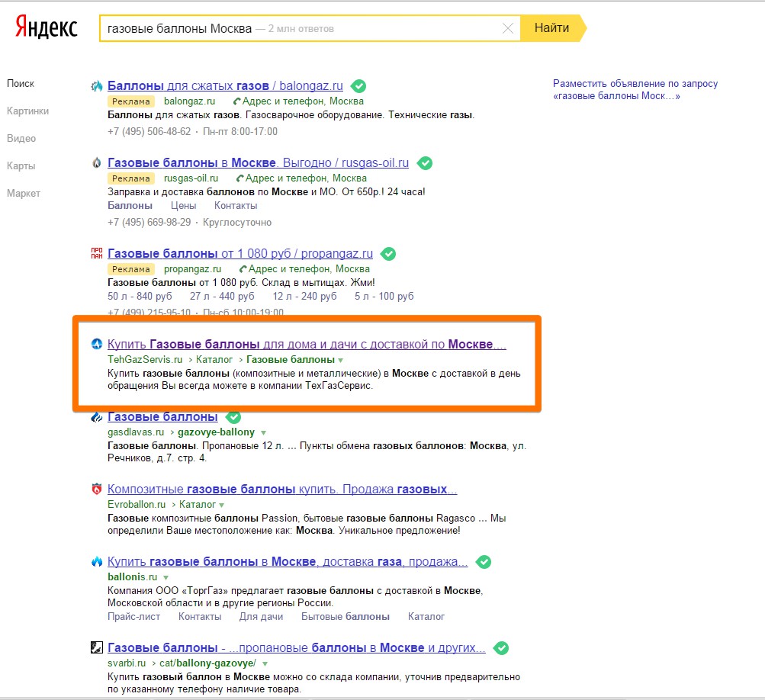Screen dimensions: 765x700
Task: Open Купить газовые баллоны в Москве, доставка газа result
Action: click(x=288, y=562)
